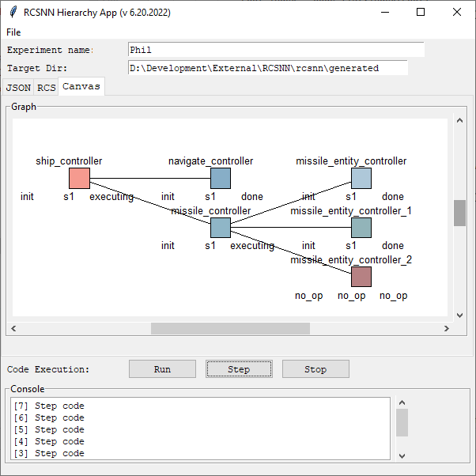Click the missile_entity_controller_1 node square
476x476 pixels.
coord(361,228)
